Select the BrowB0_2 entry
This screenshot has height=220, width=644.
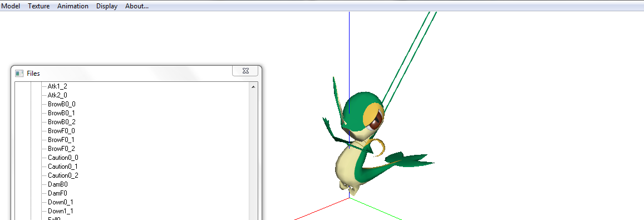pos(62,122)
